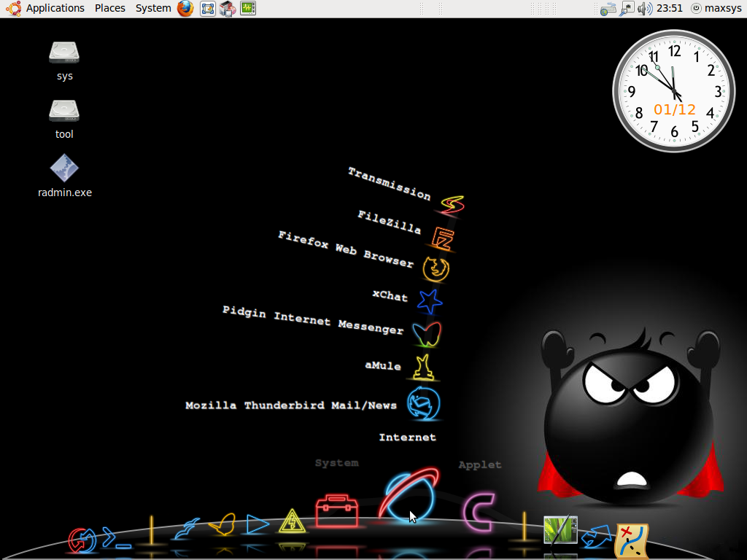Click the Pidgin Internet Messenger label text
This screenshot has width=747, height=560.
point(313,320)
